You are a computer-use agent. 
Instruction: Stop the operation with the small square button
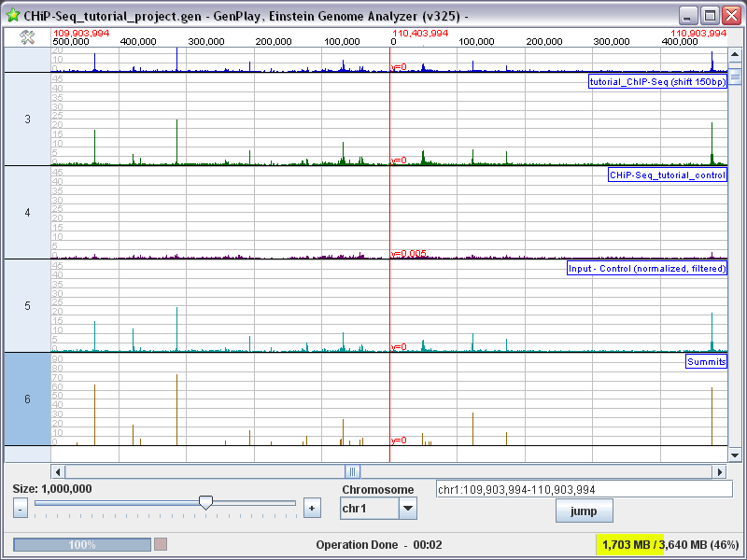point(161,544)
